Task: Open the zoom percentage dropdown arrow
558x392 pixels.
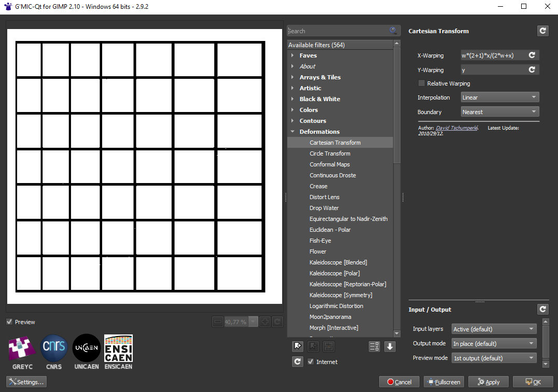Action: pyautogui.click(x=253, y=322)
